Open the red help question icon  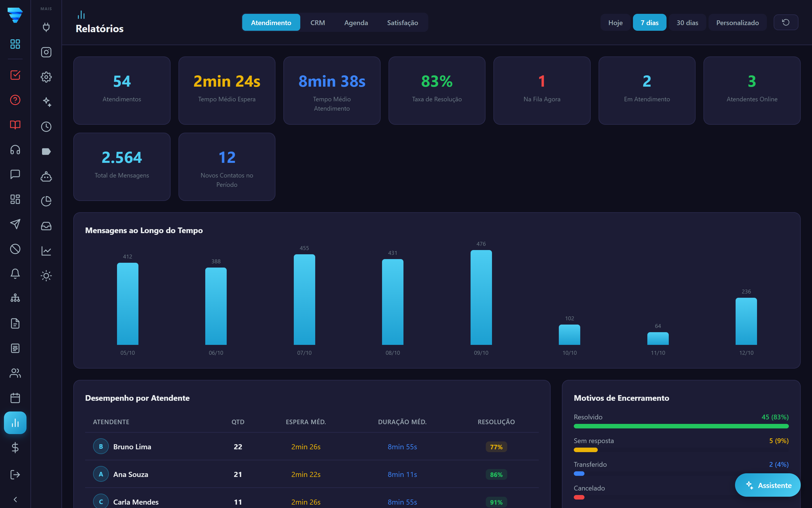[15, 100]
